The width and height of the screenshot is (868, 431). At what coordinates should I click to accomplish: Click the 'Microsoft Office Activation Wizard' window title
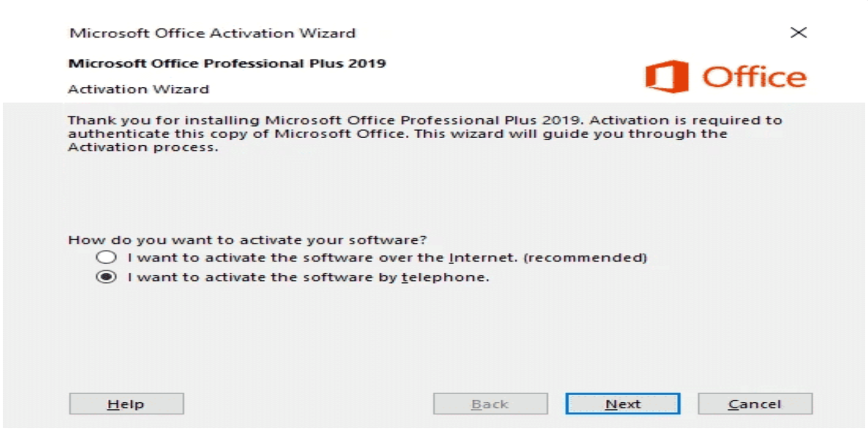pos(212,33)
